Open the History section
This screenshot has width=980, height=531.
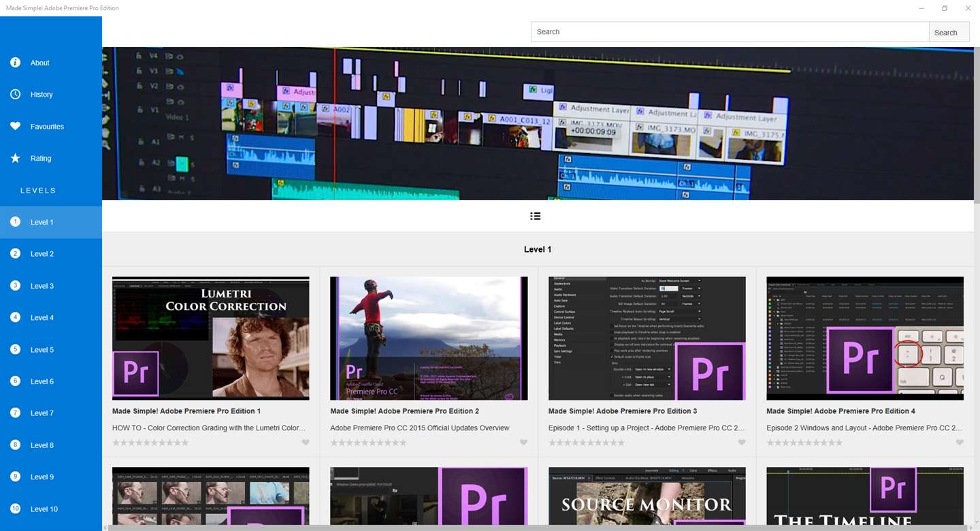[x=51, y=95]
